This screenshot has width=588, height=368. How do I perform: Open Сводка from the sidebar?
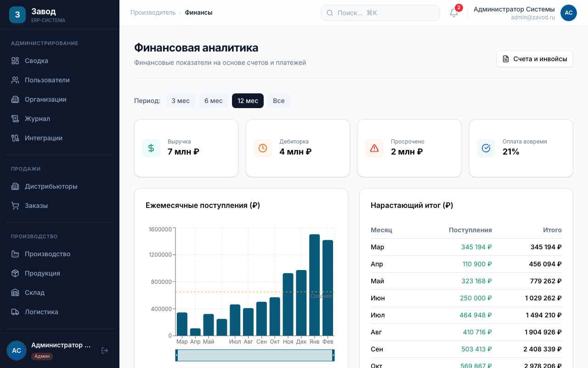(36, 61)
